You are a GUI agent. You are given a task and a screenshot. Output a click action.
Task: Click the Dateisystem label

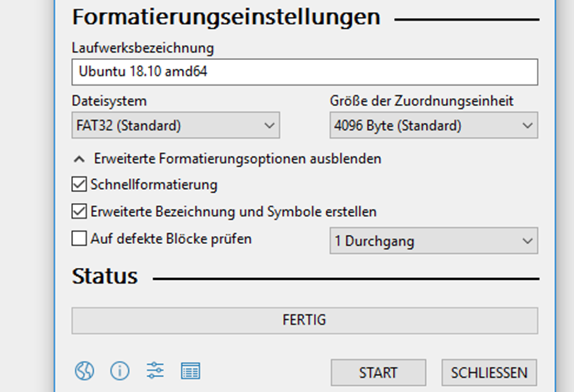[109, 101]
